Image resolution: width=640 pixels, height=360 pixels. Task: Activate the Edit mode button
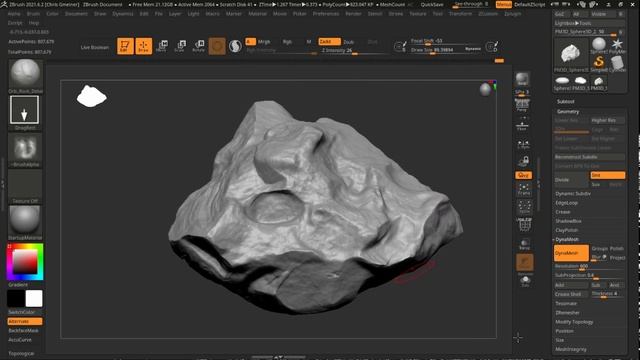[x=125, y=46]
